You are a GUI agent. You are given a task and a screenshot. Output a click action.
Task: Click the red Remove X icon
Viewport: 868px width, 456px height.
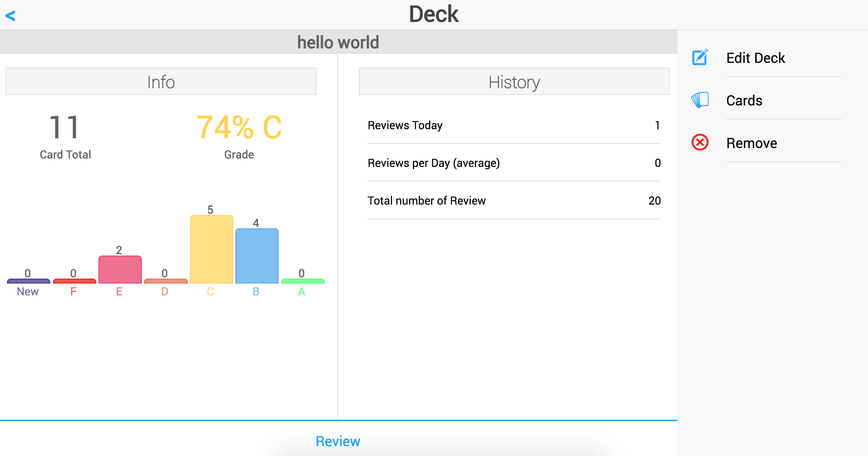pos(700,142)
